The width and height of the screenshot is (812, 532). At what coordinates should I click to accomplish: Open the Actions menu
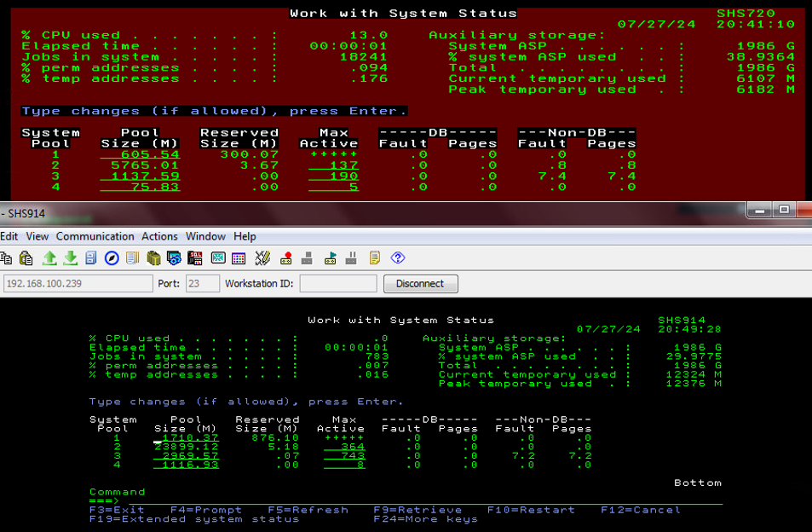pyautogui.click(x=159, y=236)
